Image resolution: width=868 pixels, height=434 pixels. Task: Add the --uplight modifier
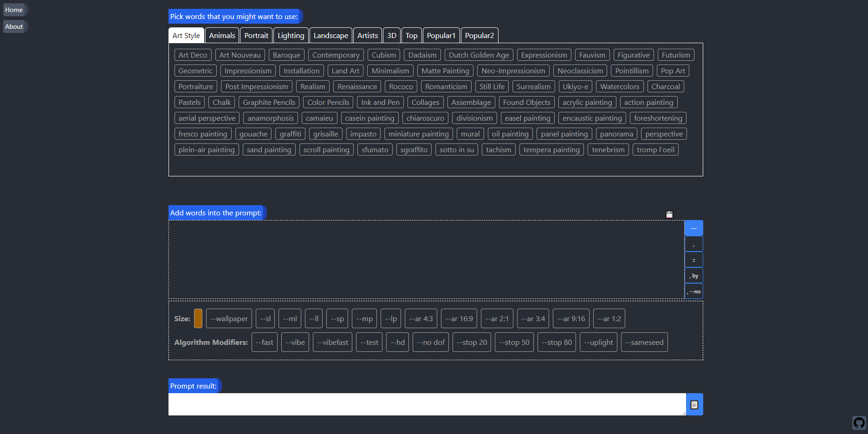598,342
